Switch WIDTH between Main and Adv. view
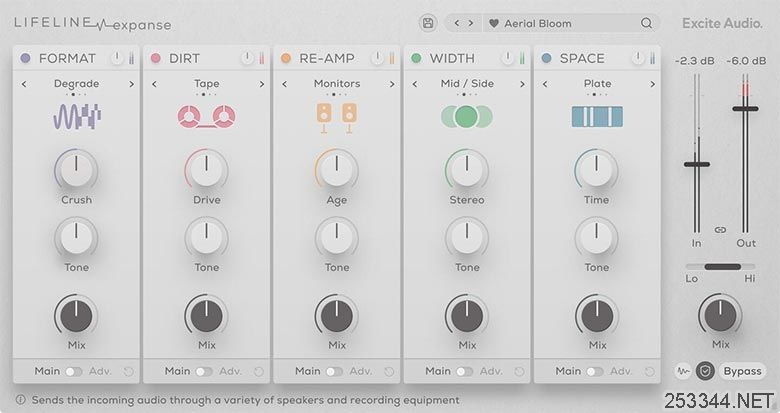This screenshot has width=780, height=413. point(464,372)
